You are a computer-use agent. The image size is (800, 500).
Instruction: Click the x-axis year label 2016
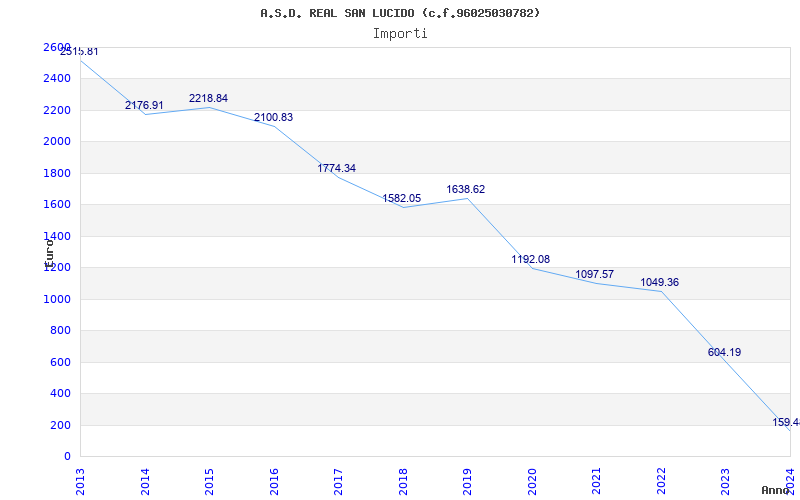coord(274,482)
